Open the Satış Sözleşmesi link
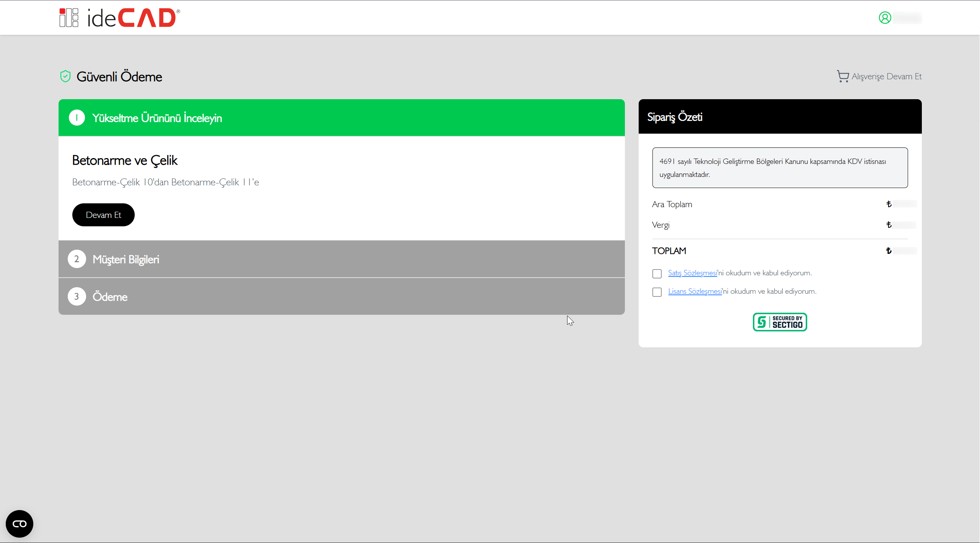980x543 pixels. pyautogui.click(x=693, y=273)
